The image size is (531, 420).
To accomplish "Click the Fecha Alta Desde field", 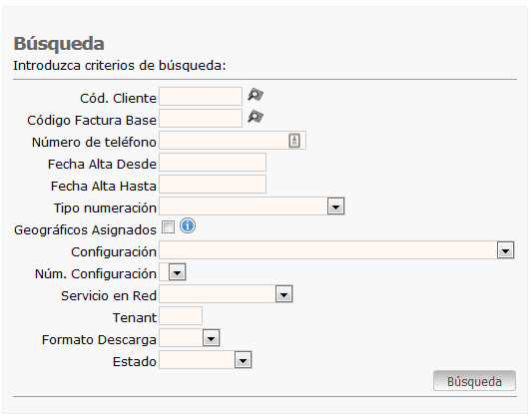I will coord(213,163).
